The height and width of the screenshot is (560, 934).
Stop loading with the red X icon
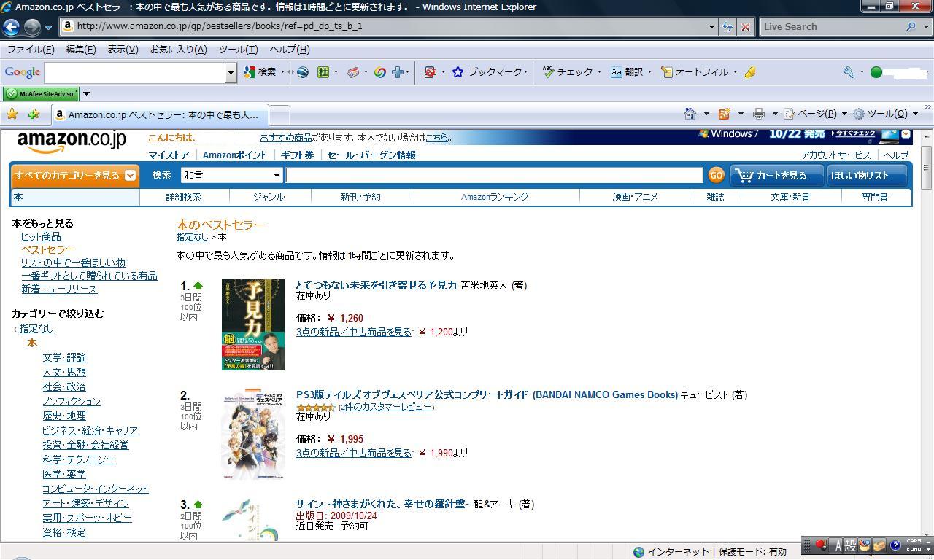pos(745,26)
